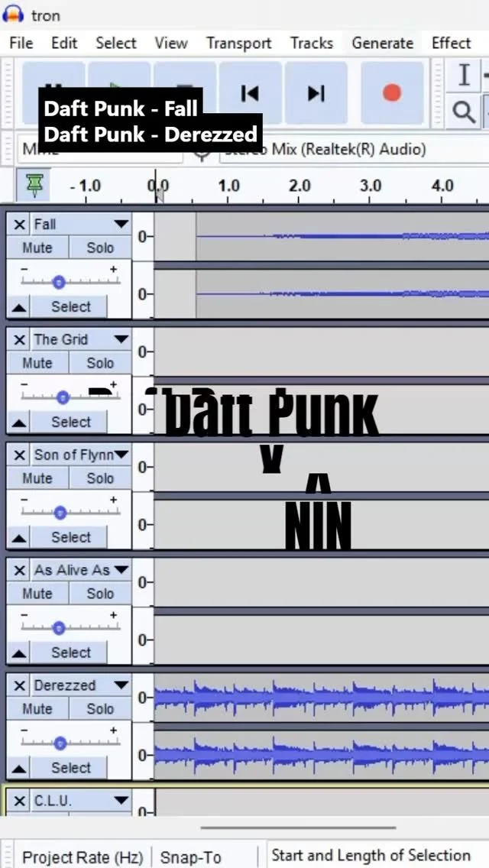Solo the Son of Flynn track
489x868 pixels.
tap(100, 478)
